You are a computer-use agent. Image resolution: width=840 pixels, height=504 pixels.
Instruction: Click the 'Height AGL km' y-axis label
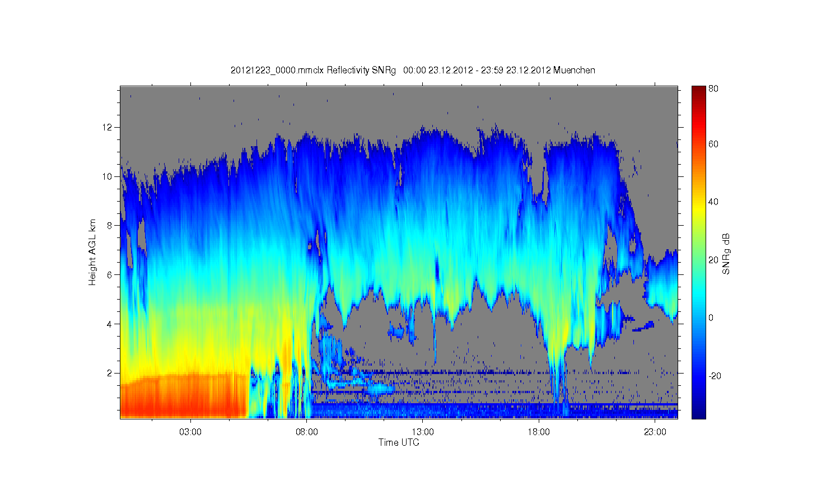tap(92, 252)
